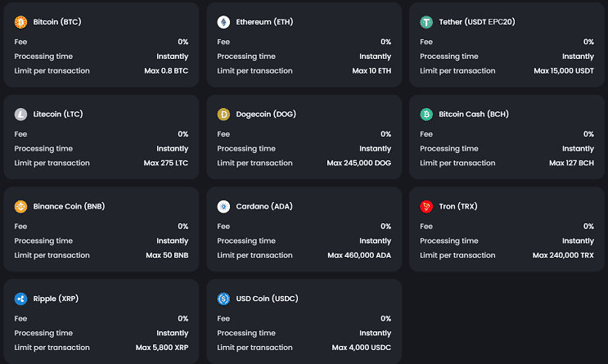This screenshot has width=608, height=364.
Task: Click the 0% fee value for Cardano
Action: pyautogui.click(x=385, y=227)
